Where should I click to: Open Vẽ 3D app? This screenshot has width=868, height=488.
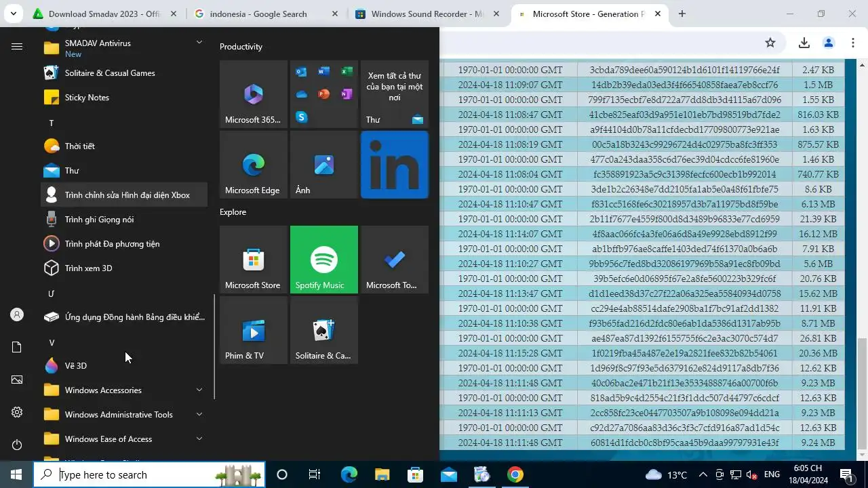coord(124,366)
